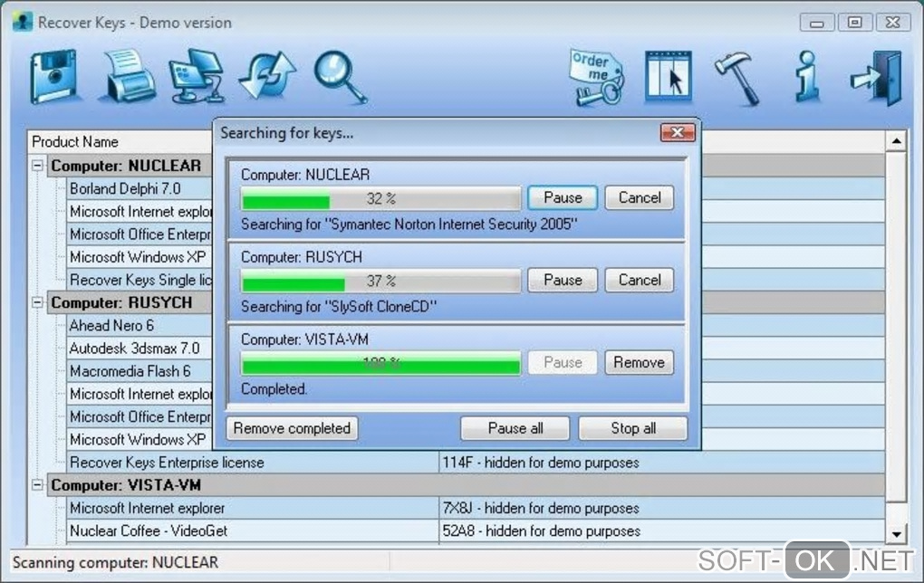This screenshot has height=583, width=924.
Task: Close the Searching for keys dialog
Action: click(x=677, y=132)
